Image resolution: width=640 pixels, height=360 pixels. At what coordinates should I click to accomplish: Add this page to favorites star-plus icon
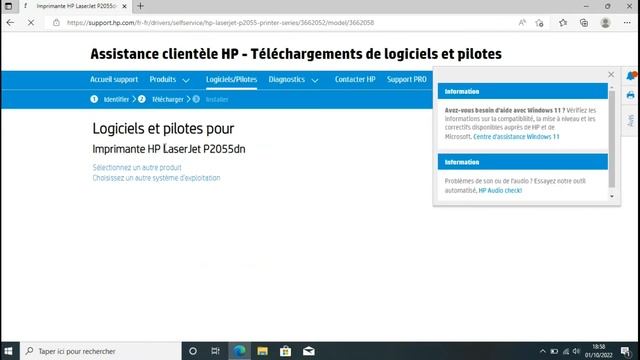[540, 23]
